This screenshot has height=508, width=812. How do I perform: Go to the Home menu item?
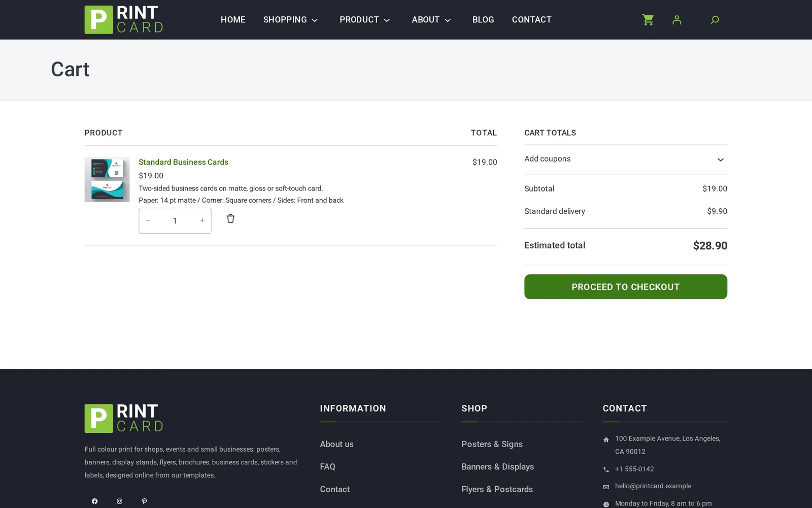pos(233,20)
